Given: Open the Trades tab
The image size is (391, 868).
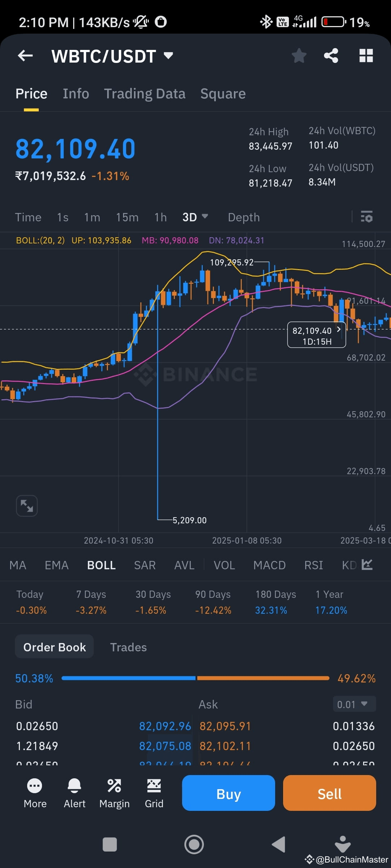Looking at the screenshot, I should tap(128, 647).
